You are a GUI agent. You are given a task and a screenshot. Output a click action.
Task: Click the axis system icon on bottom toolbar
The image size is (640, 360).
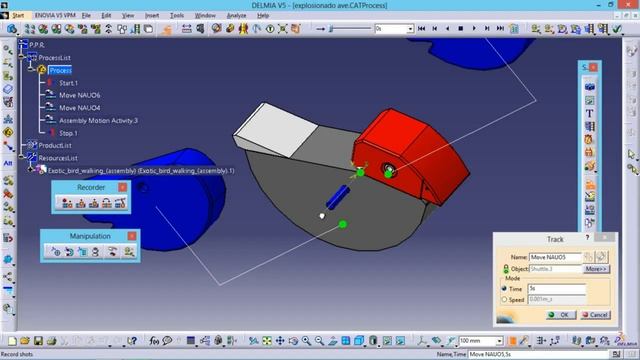(422, 340)
